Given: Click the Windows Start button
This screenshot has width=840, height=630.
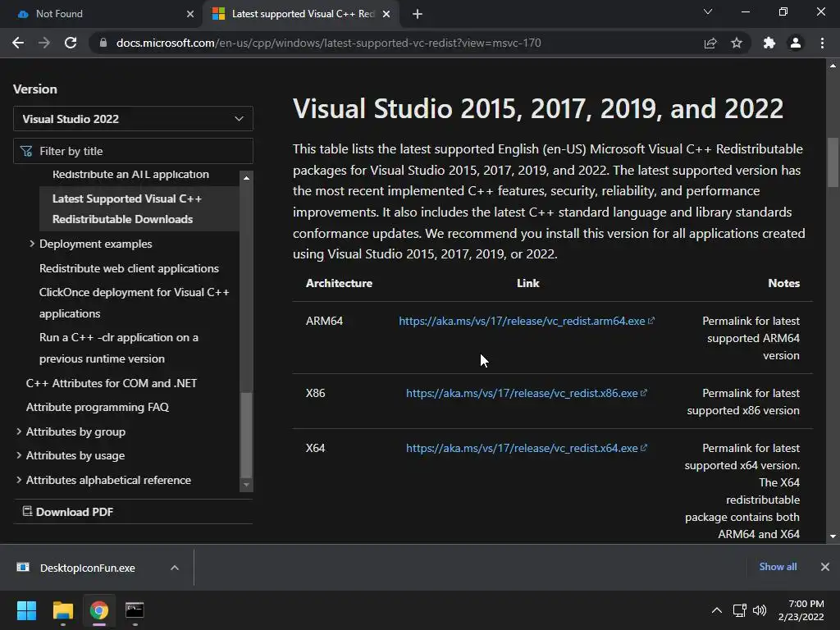Looking at the screenshot, I should click(x=27, y=610).
